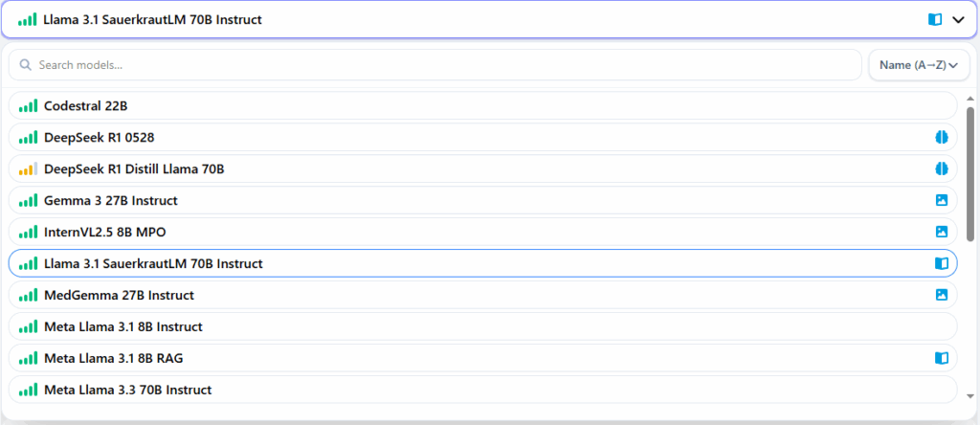This screenshot has height=425, width=980.
Task: Click the magnifier icon in the search box
Action: (x=26, y=65)
